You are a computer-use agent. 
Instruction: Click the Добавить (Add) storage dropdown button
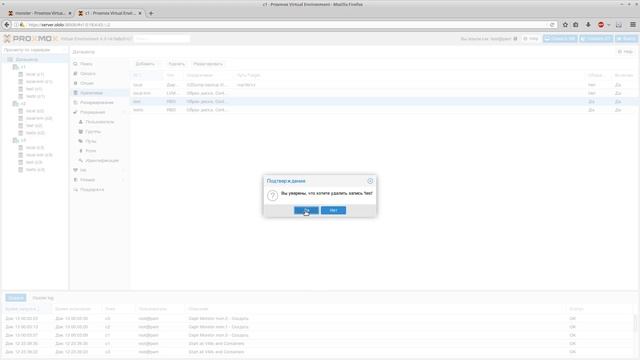(147, 64)
